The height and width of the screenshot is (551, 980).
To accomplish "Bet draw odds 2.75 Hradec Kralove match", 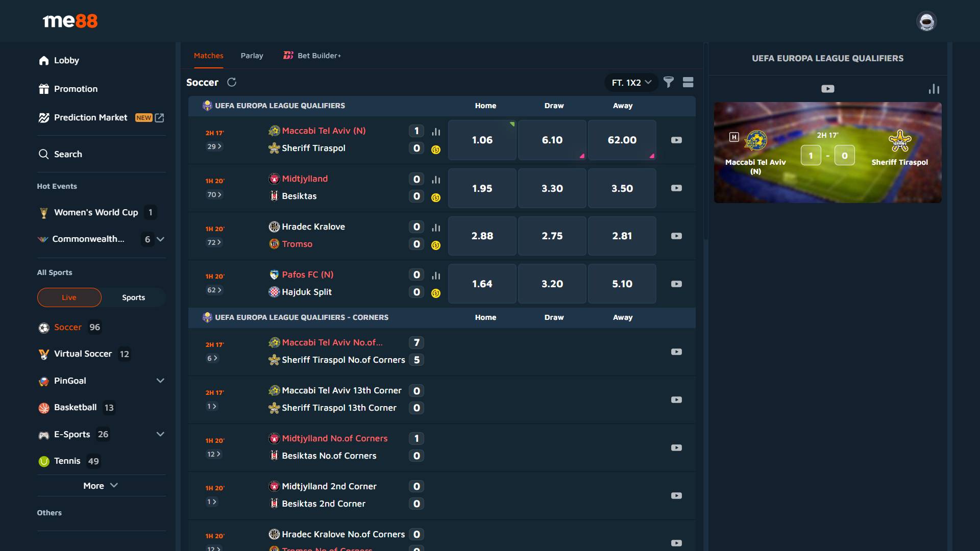I will click(552, 236).
